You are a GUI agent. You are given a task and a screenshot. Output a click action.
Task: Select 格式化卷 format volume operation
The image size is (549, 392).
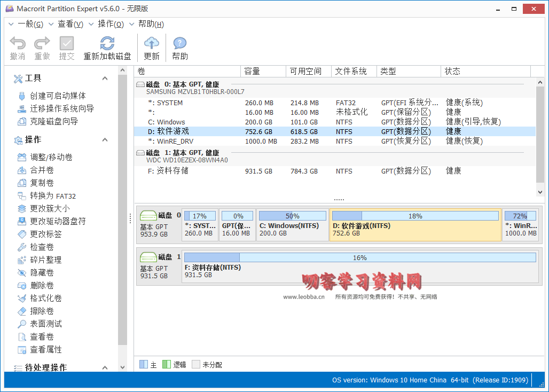tap(46, 298)
